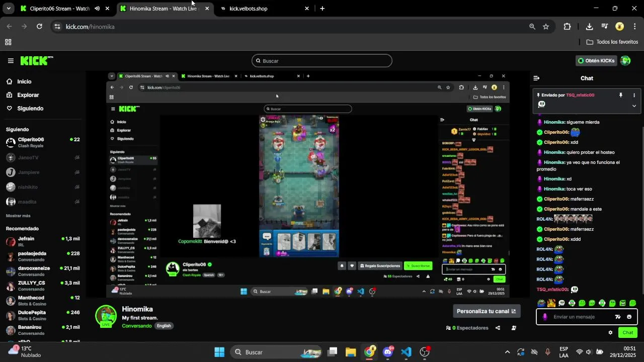The image size is (644, 362).
Task: Open the recommended channel ZULLYY_CS
Action: [x=43, y=286]
